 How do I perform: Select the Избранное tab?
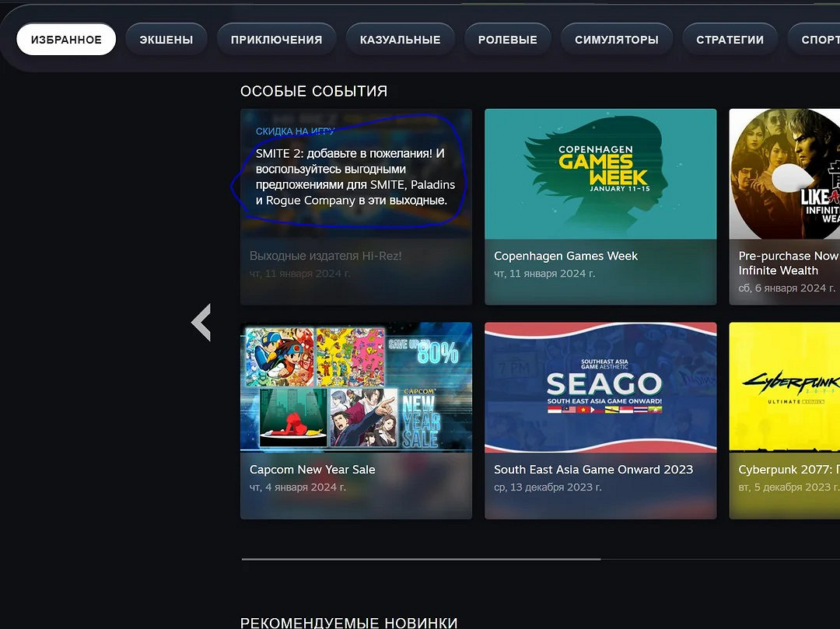coord(66,40)
